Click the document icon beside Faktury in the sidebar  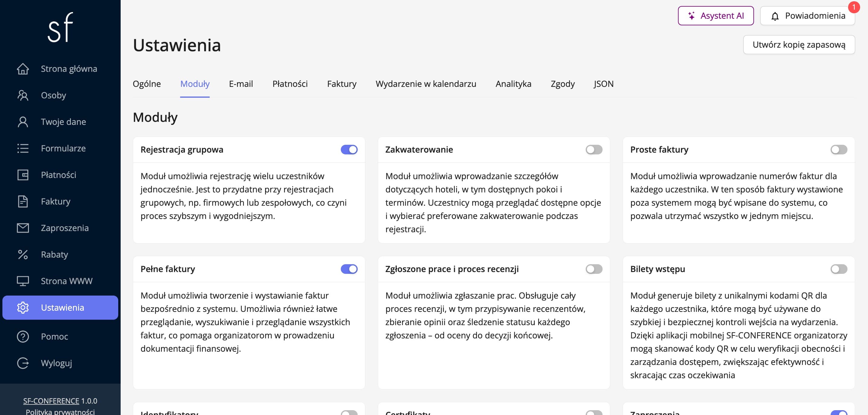[x=23, y=201]
